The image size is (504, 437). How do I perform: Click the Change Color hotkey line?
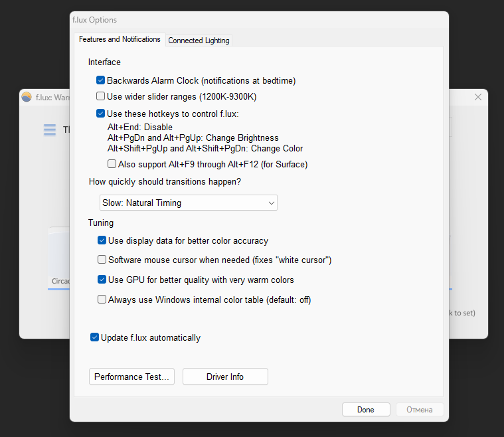pos(205,148)
